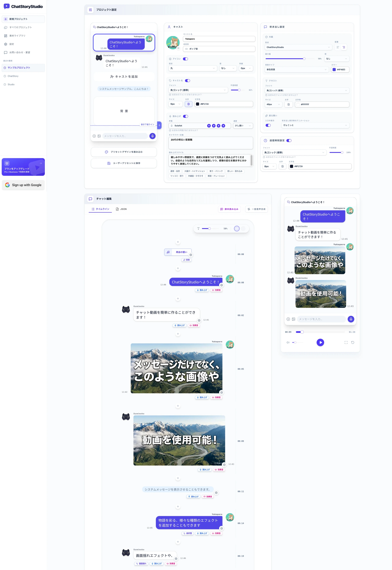Switch to the タイムライン tab
392x570 pixels.
tap(100, 209)
